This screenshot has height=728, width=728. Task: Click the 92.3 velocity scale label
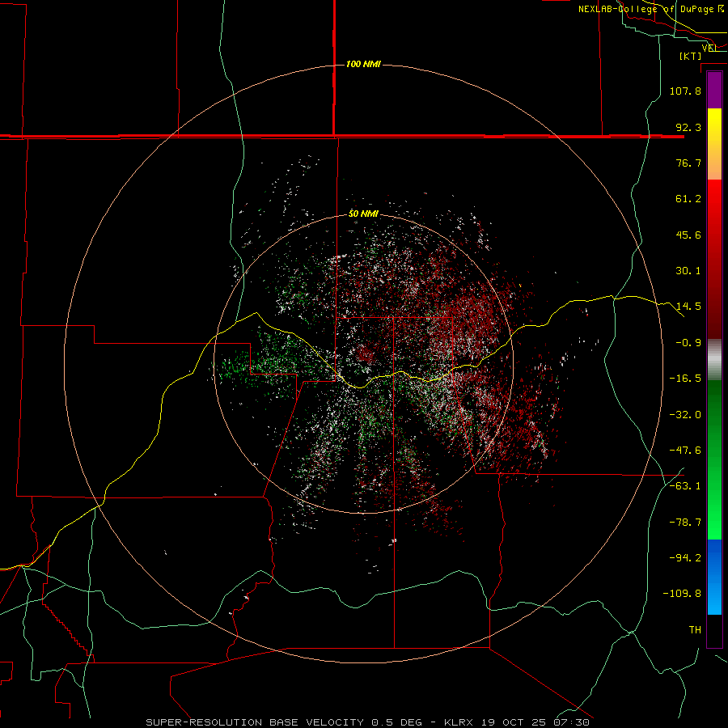pos(688,127)
